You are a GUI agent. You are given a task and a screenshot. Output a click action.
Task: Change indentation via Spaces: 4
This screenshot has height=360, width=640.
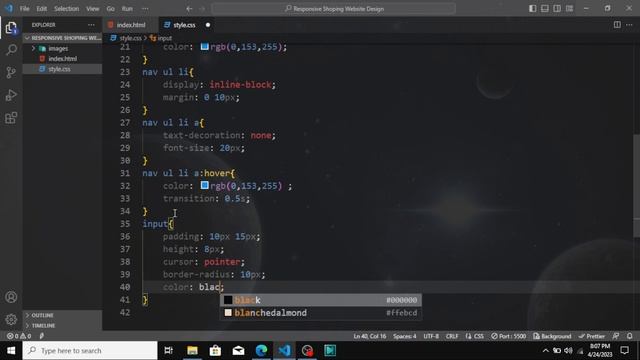[x=404, y=336]
